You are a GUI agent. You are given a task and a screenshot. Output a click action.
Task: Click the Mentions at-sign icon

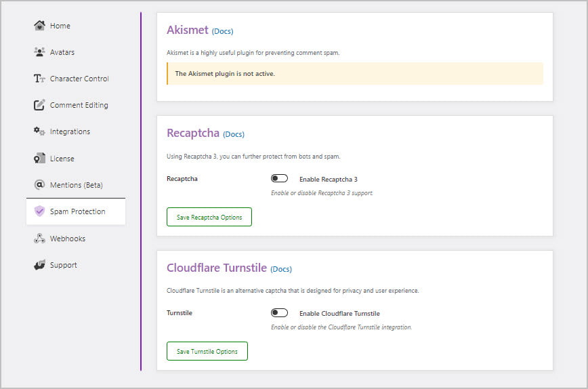click(x=39, y=184)
